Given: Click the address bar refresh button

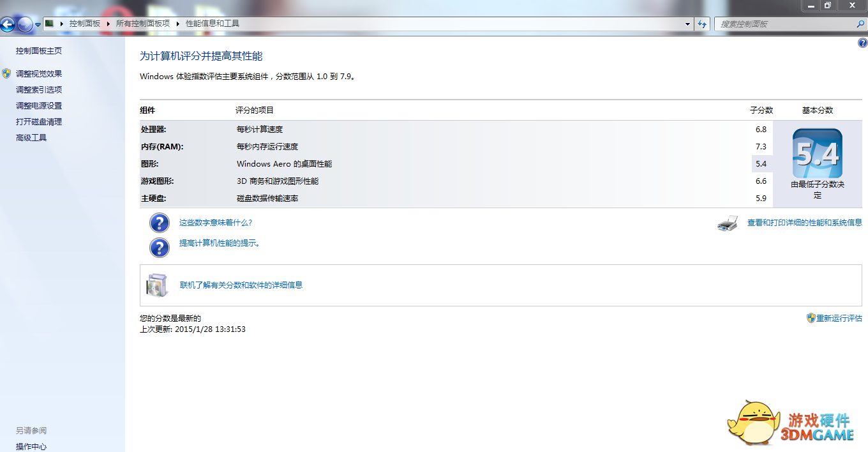Looking at the screenshot, I should 702,24.
